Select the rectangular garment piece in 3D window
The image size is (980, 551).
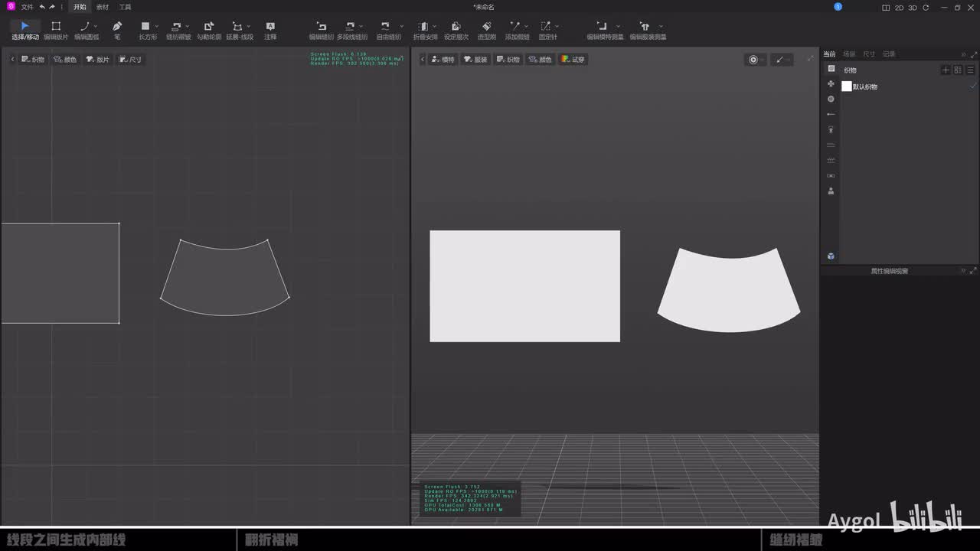(524, 286)
